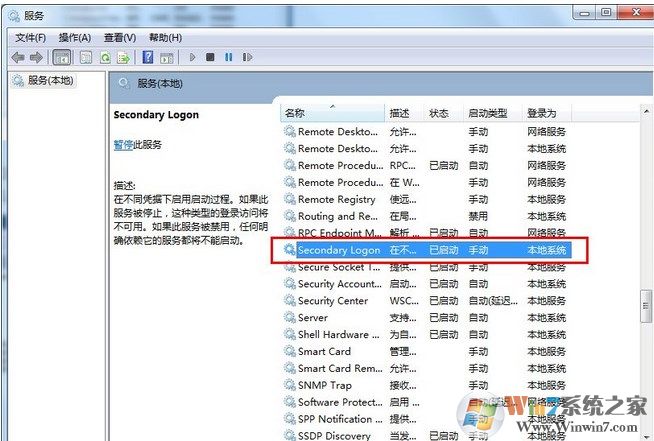Image resolution: width=654 pixels, height=441 pixels.
Task: Sort by the 启动类型 column header
Action: pyautogui.click(x=492, y=113)
